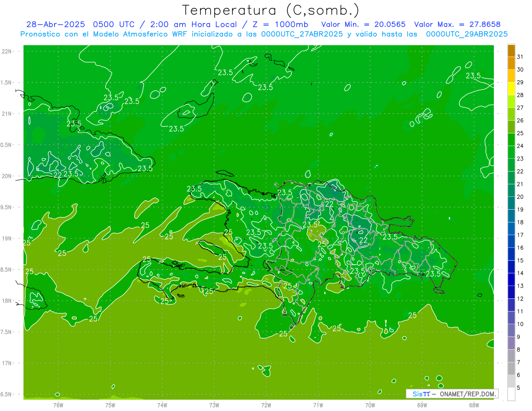Select the 'Z = 1000mb' level text

tap(279, 25)
